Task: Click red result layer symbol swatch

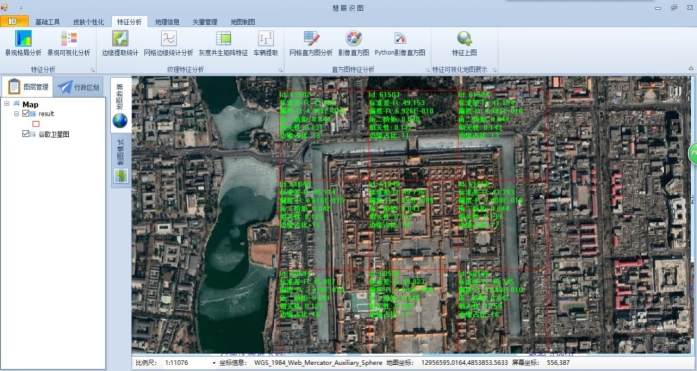Action: (x=36, y=124)
